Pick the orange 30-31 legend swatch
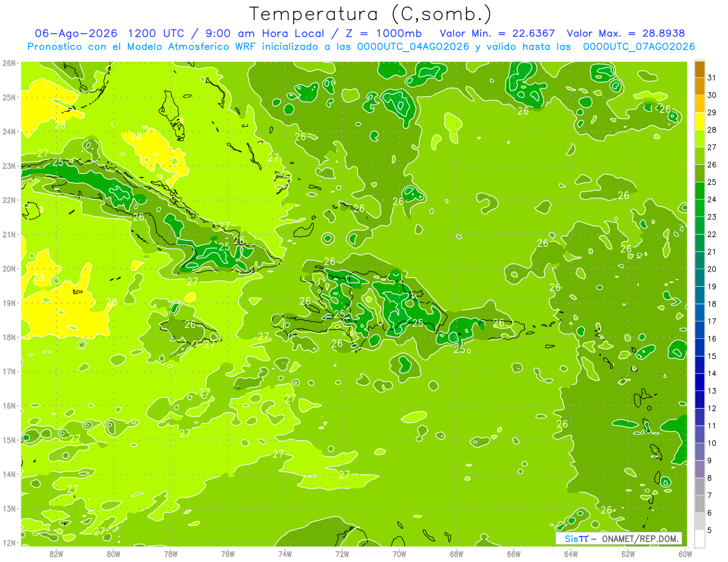The image size is (728, 562). pos(699,86)
